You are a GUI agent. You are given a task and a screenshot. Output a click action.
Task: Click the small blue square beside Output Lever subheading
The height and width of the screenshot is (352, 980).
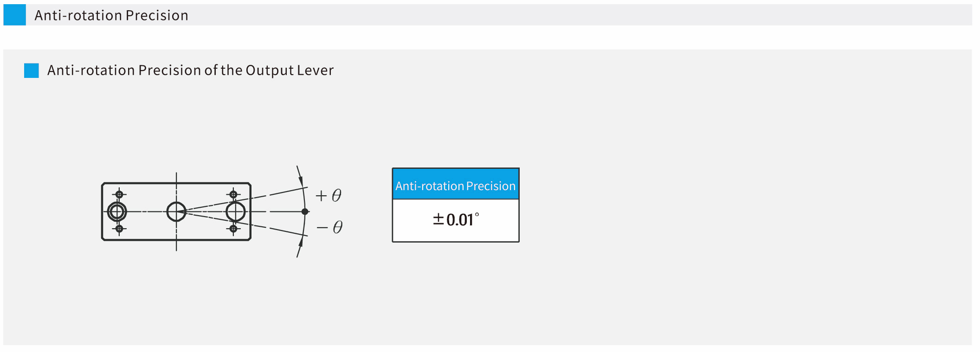point(31,70)
